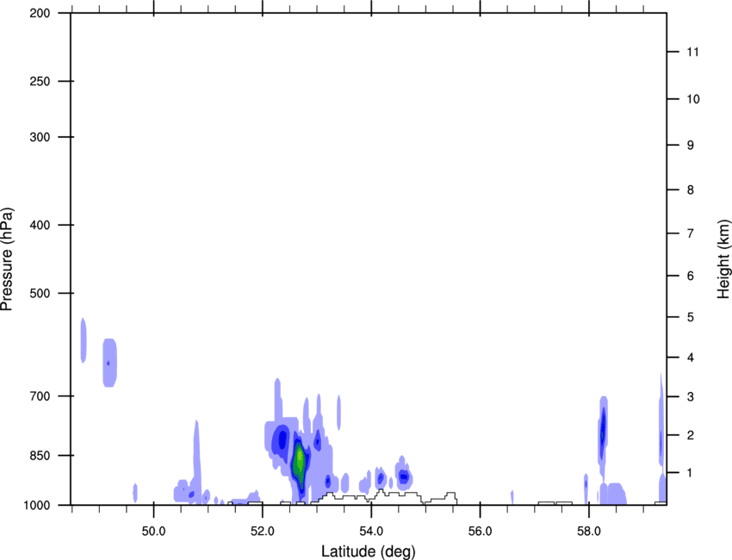Click the 6 km height label
732x560 pixels.
tap(691, 276)
